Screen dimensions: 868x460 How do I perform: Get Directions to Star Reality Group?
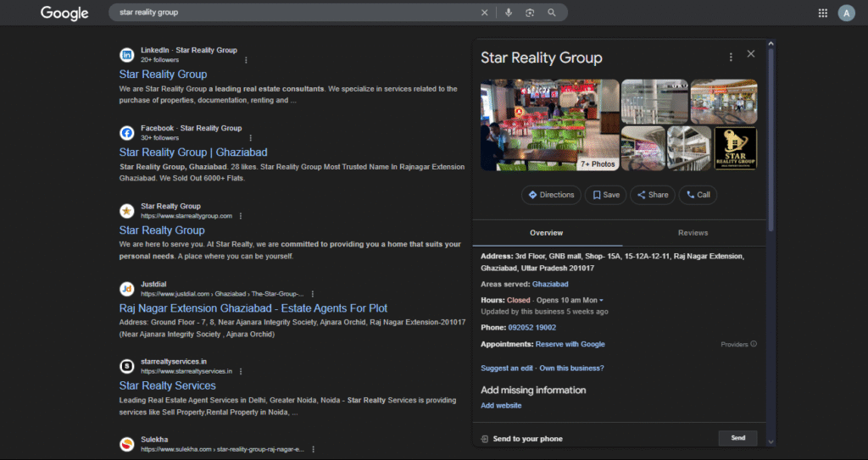pyautogui.click(x=551, y=195)
